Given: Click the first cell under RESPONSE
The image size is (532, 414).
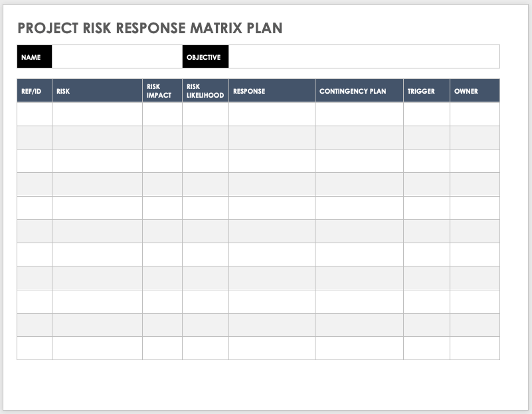Looking at the screenshot, I should coord(271,114).
